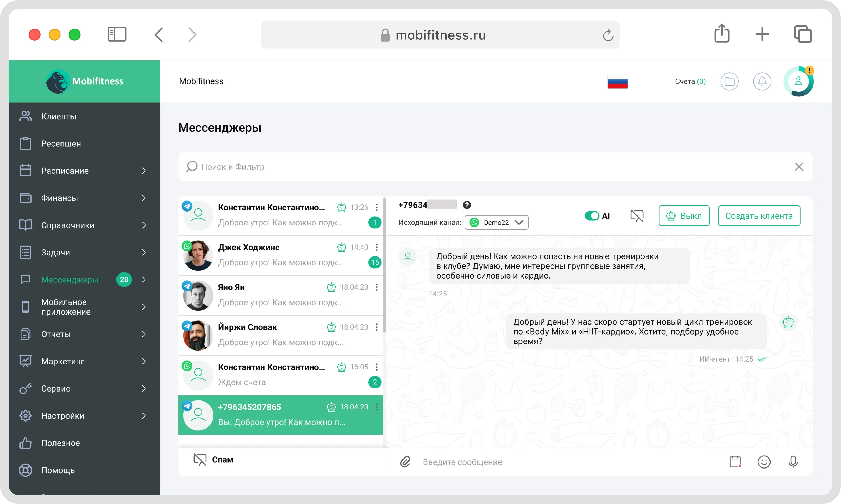841x504 pixels.
Task: Mark the conversation as spam using crossed-chat icon
Action: [x=637, y=216]
